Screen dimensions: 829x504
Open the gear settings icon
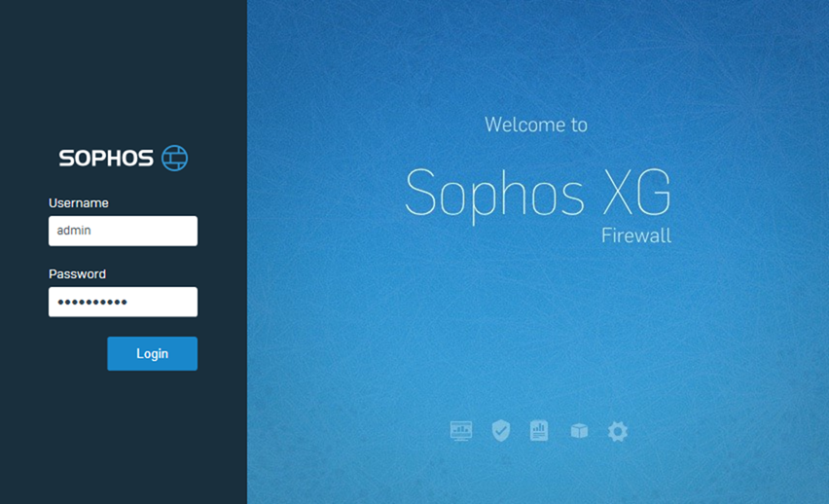(x=618, y=432)
